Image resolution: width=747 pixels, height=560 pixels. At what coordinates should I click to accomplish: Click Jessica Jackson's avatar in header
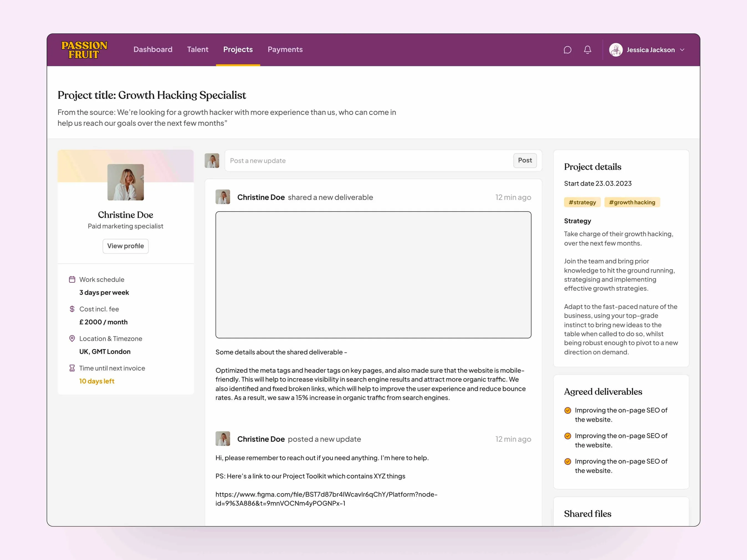click(x=616, y=50)
